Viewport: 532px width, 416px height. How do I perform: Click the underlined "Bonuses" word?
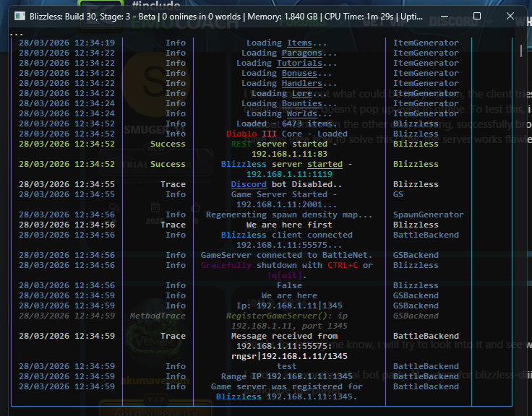pos(299,73)
